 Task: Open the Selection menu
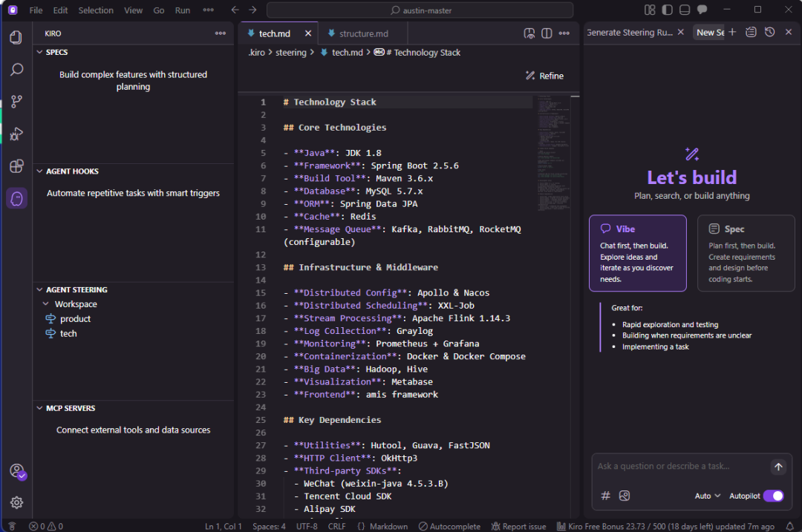point(96,10)
